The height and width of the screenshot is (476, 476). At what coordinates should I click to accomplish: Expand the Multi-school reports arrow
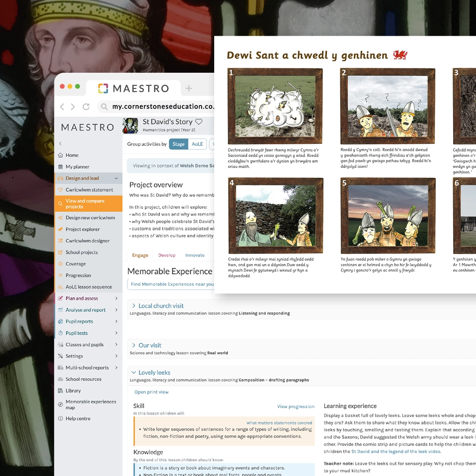click(x=116, y=368)
